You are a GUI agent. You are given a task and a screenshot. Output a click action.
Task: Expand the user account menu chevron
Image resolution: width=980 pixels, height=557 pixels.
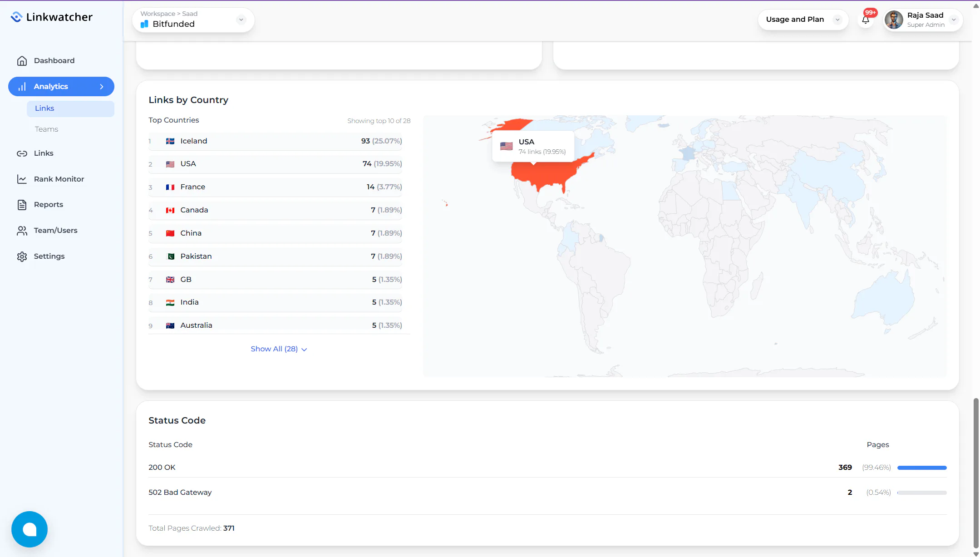pos(954,20)
